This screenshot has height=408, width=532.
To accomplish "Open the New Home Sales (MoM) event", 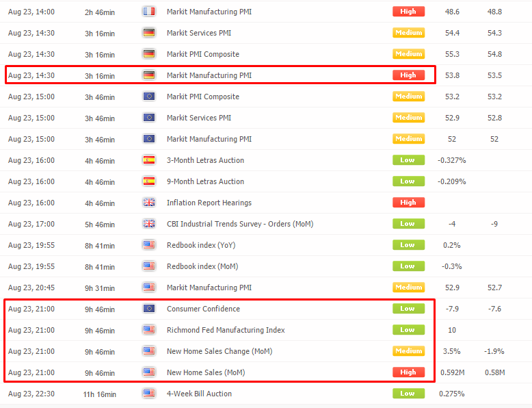I will [206, 372].
